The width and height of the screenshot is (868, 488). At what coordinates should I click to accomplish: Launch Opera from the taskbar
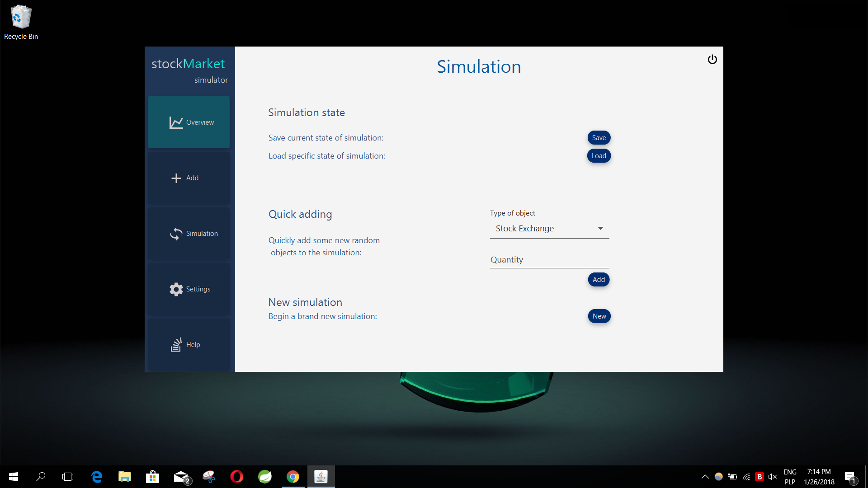click(x=236, y=477)
